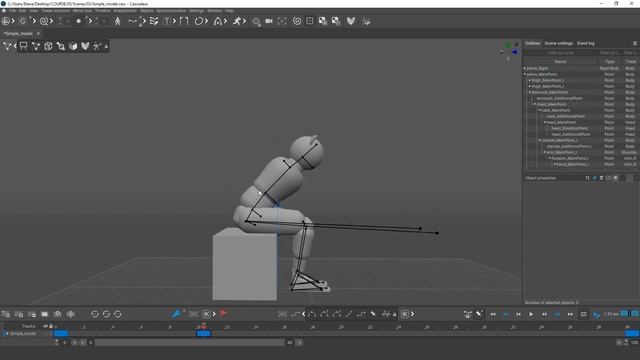Open the Outliner panel options menu icon
The height and width of the screenshot is (360, 640).
point(635,43)
